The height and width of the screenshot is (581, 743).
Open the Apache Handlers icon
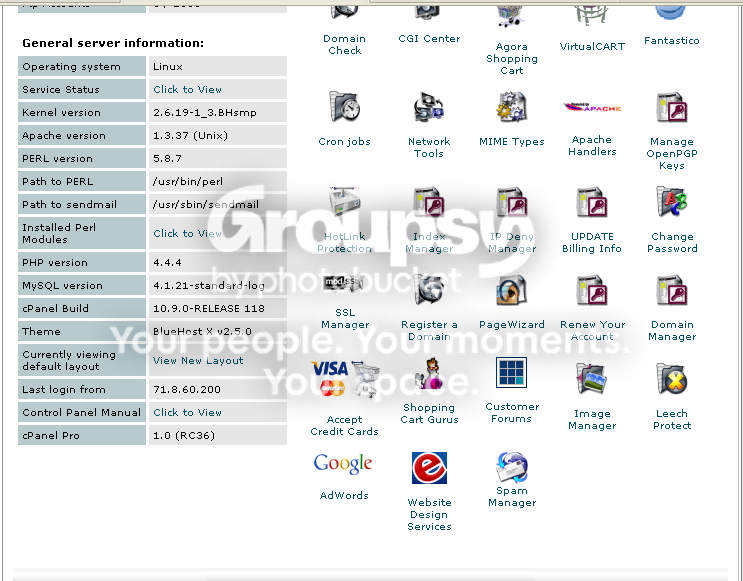pos(592,108)
